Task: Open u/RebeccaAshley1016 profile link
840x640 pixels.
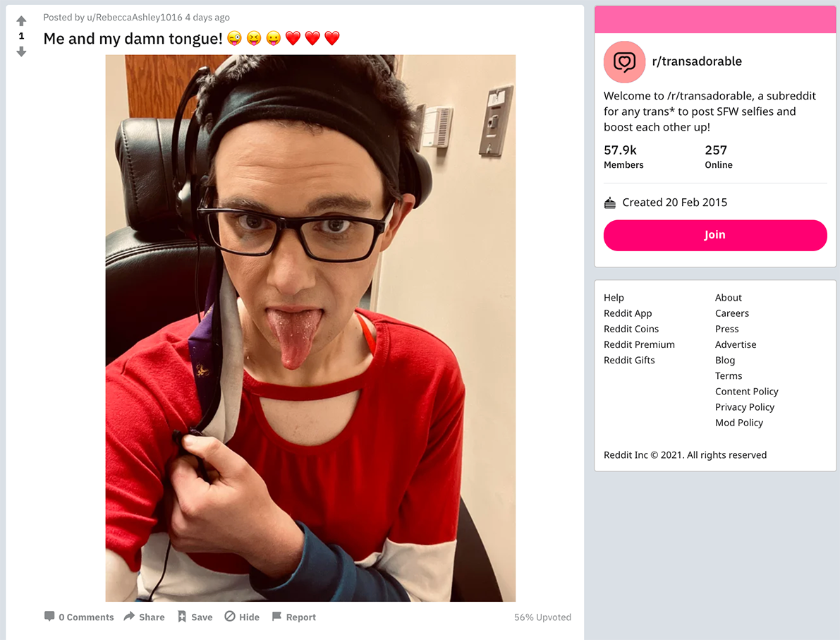Action: (135, 17)
